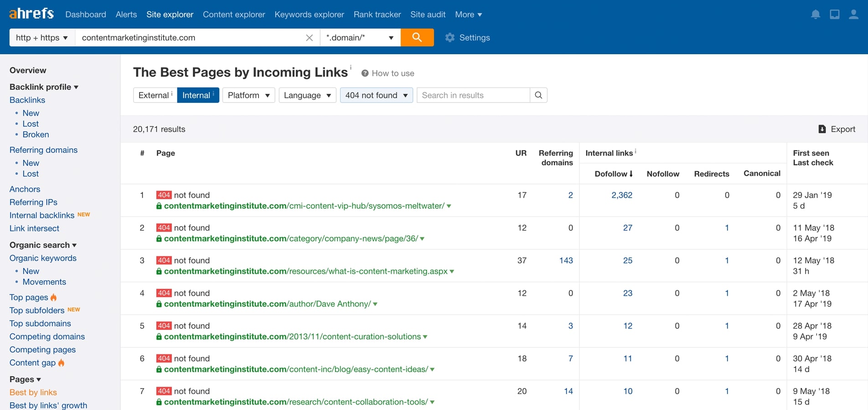Click the search icon in results filter

[538, 95]
